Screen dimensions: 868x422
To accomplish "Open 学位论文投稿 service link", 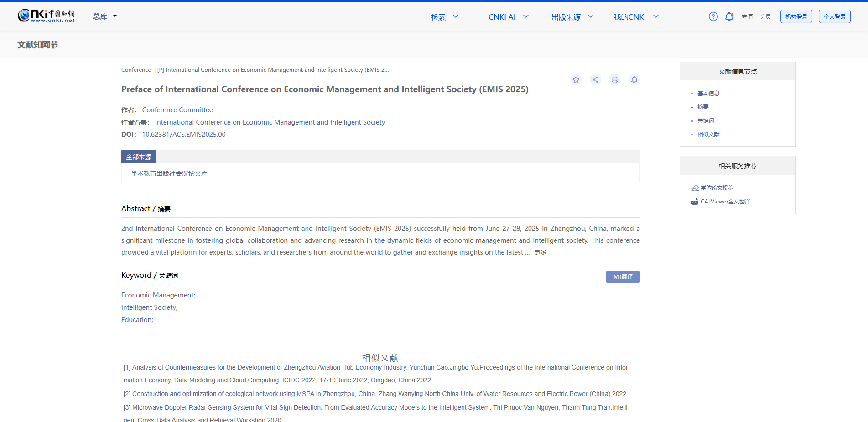I will click(x=717, y=188).
